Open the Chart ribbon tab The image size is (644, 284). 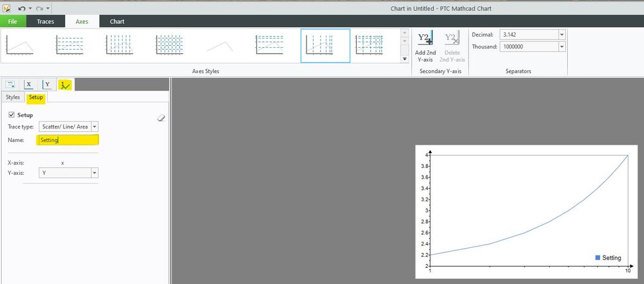[x=117, y=21]
